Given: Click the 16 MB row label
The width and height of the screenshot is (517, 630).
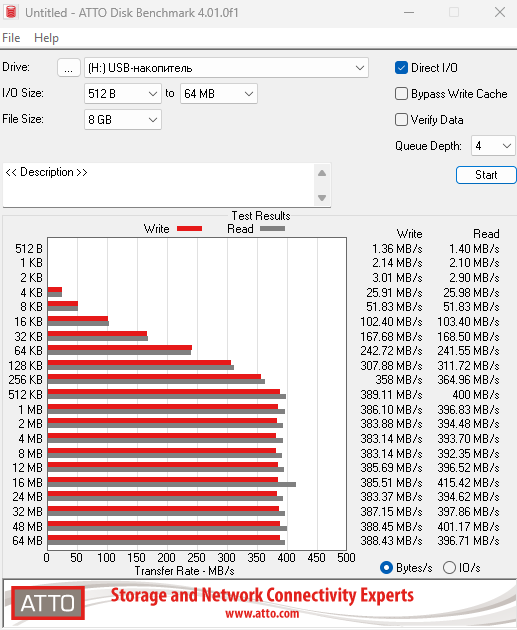Looking at the screenshot, I should click(27, 483).
